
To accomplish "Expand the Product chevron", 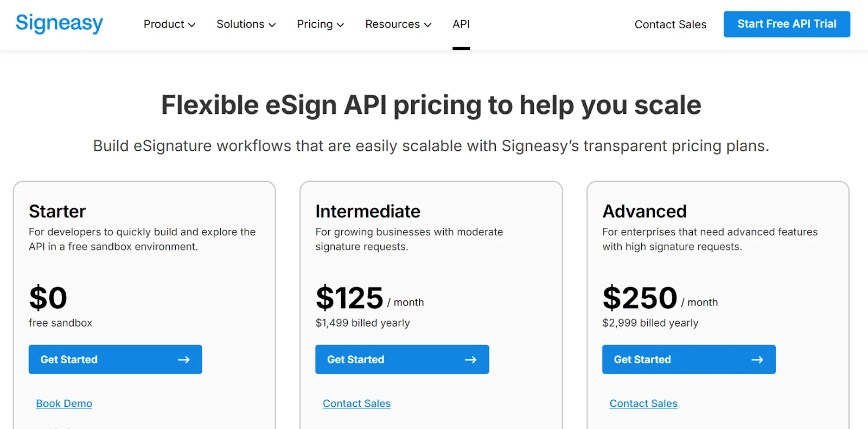I will [x=192, y=25].
